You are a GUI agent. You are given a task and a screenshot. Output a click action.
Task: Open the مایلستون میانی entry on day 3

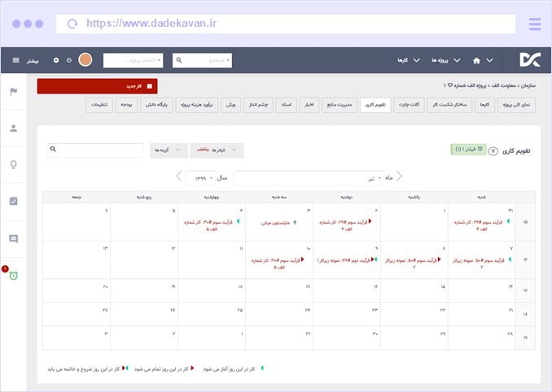(275, 223)
